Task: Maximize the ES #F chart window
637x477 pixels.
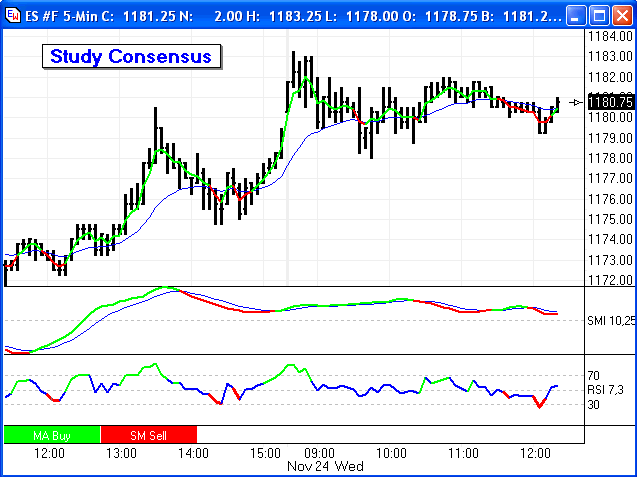Action: click(x=598, y=14)
